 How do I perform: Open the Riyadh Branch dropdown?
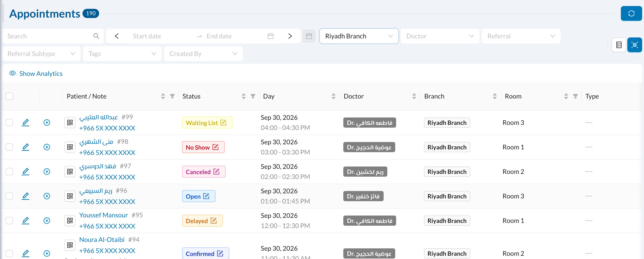pyautogui.click(x=359, y=36)
